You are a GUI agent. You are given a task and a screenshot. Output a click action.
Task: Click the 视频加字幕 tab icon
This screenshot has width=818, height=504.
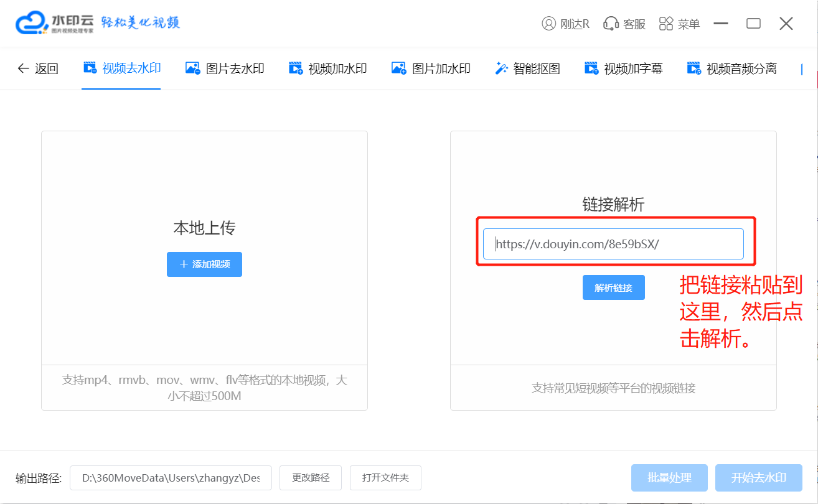591,68
